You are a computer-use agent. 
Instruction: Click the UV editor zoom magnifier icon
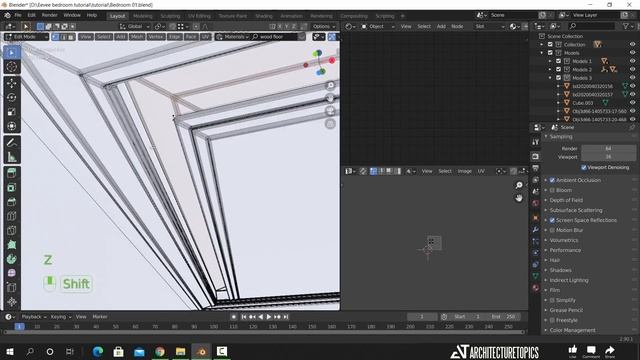pos(519,185)
